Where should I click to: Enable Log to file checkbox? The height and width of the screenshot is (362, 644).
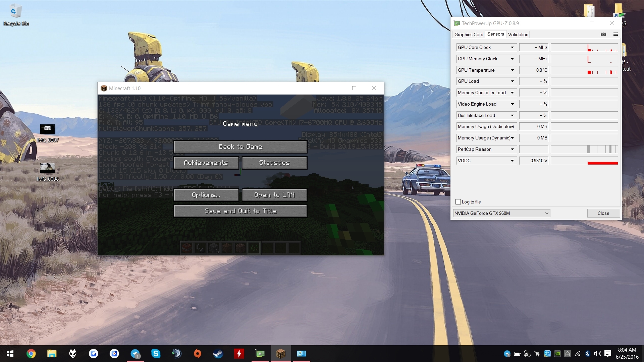(458, 202)
